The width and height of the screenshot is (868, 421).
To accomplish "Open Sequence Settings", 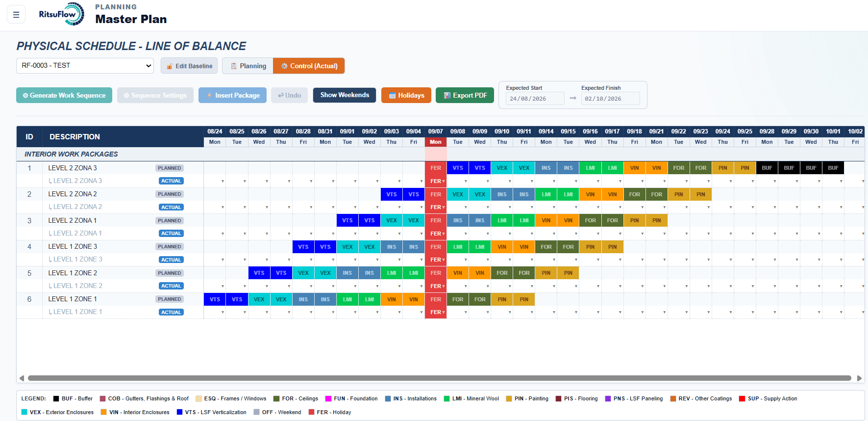I will pos(155,95).
